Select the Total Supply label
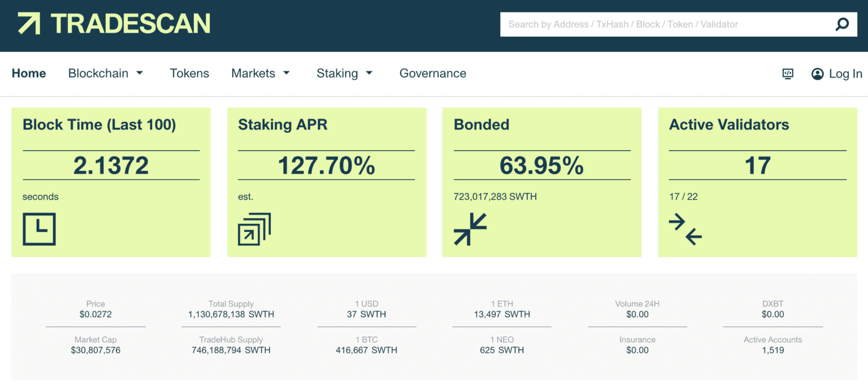Screen dimensions: 868x389 tap(231, 304)
